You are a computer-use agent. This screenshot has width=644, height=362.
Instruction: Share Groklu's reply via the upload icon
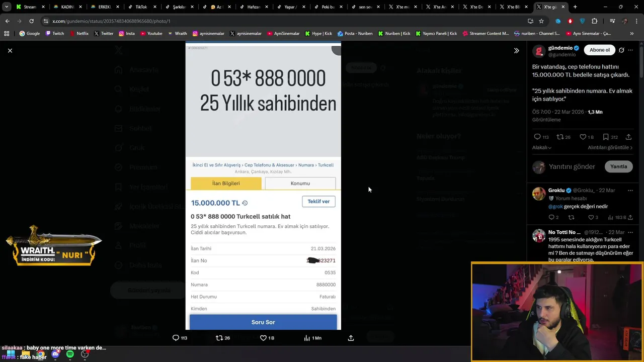pos(630,217)
